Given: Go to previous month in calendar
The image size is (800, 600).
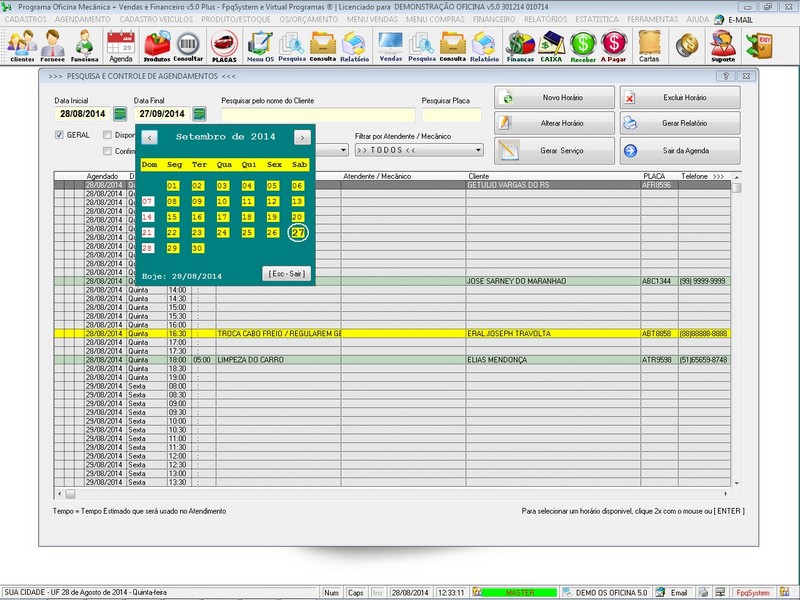Looking at the screenshot, I should pyautogui.click(x=149, y=137).
